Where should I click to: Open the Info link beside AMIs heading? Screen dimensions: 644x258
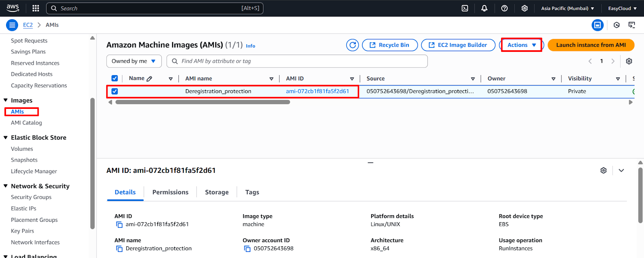click(x=250, y=46)
